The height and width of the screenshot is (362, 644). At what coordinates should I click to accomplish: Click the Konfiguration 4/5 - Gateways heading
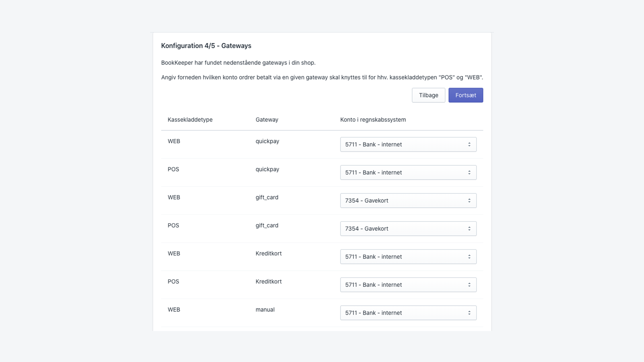coord(206,46)
